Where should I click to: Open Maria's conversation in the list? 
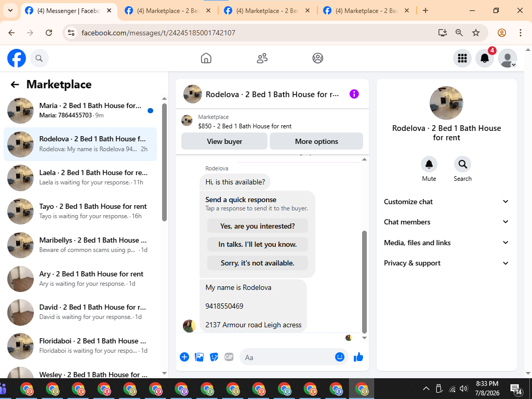[x=81, y=110]
